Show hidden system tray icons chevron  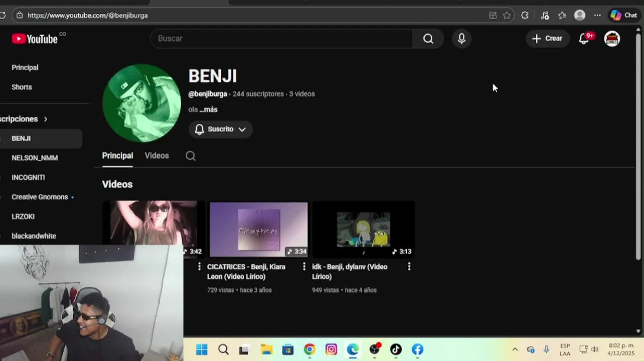[515, 349]
